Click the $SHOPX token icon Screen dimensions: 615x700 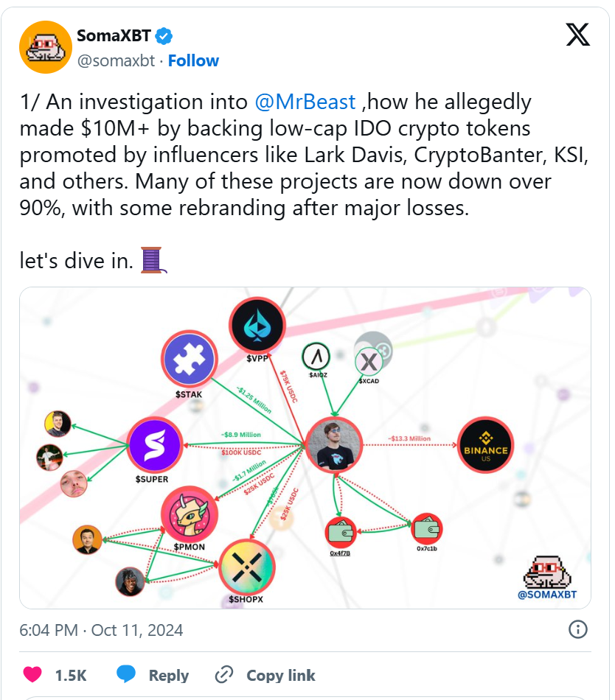click(x=246, y=567)
